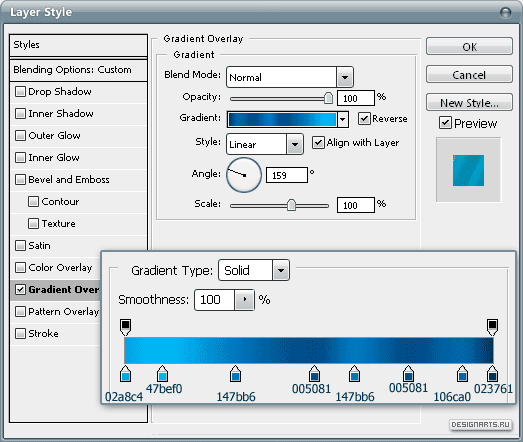
Task: Open the Smoothness slider popup arrow
Action: 244,300
